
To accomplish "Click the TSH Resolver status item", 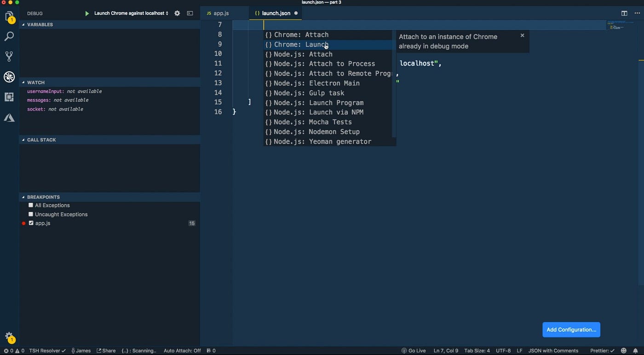I will 47,351.
